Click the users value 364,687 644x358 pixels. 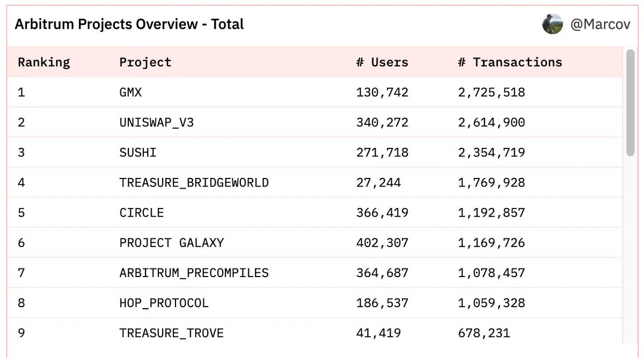pyautogui.click(x=382, y=273)
